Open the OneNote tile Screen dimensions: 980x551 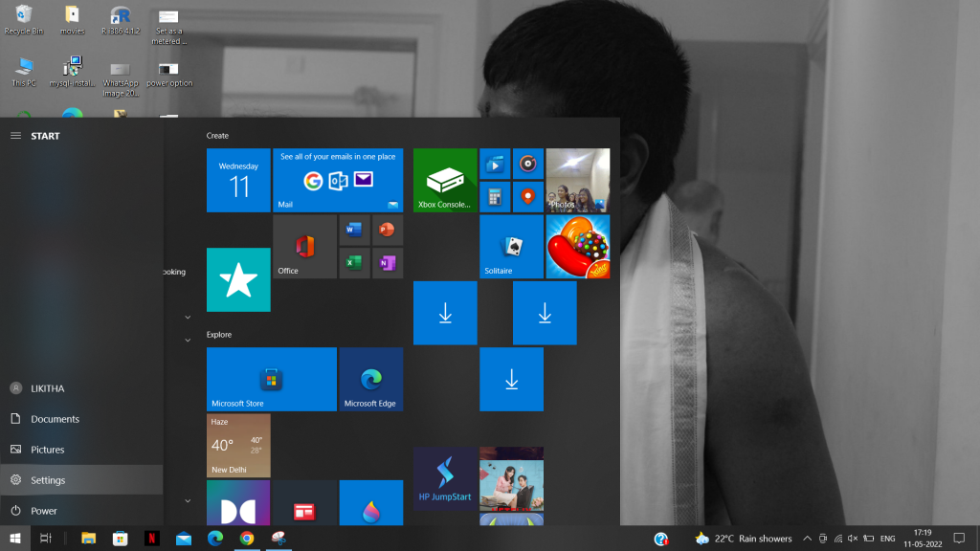[388, 262]
